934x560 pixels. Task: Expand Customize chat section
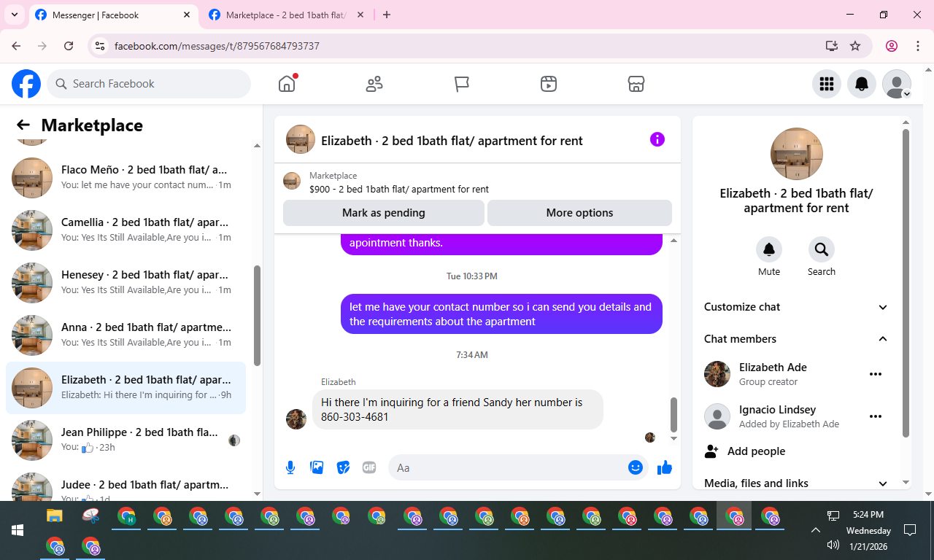796,307
